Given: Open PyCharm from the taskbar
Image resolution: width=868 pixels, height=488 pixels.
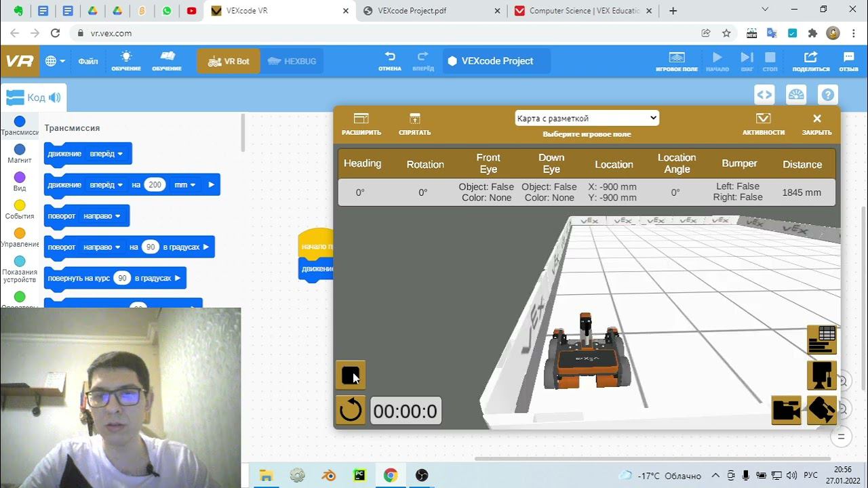Looking at the screenshot, I should tap(359, 475).
